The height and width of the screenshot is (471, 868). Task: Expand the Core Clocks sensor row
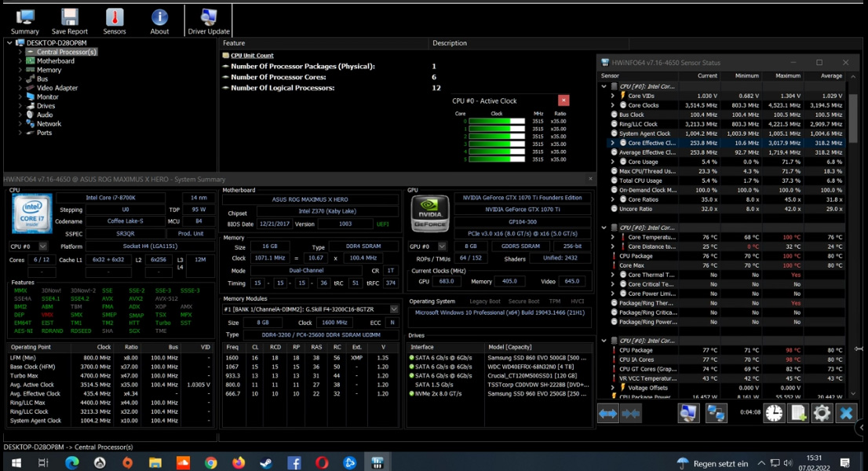click(613, 105)
